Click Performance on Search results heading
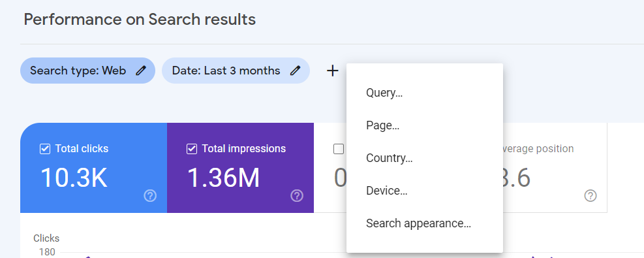 [140, 20]
